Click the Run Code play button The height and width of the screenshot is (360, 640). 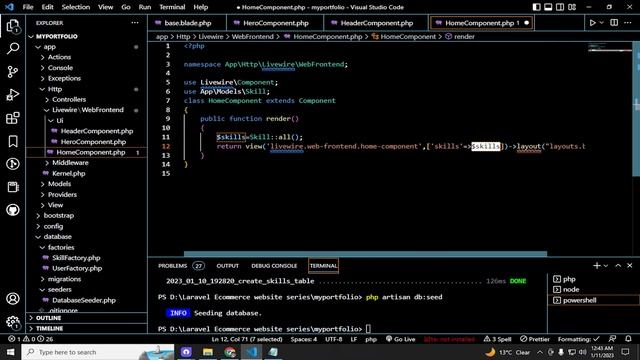tap(592, 23)
